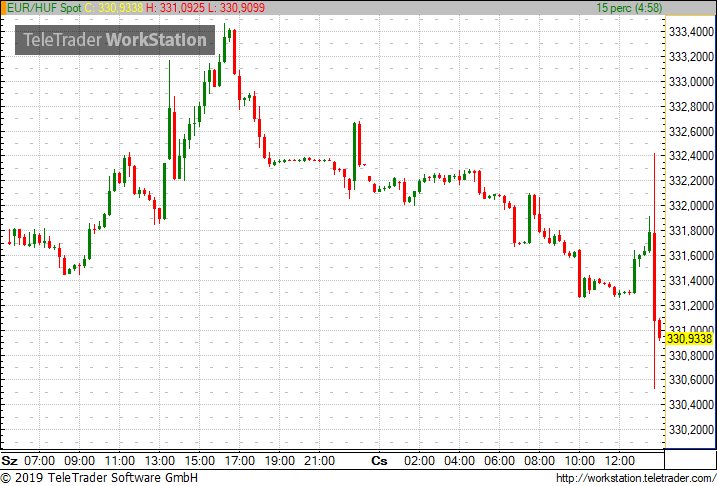Open the workstation.teletrader.com link
Viewport: 717px width, 486px height.
636,478
